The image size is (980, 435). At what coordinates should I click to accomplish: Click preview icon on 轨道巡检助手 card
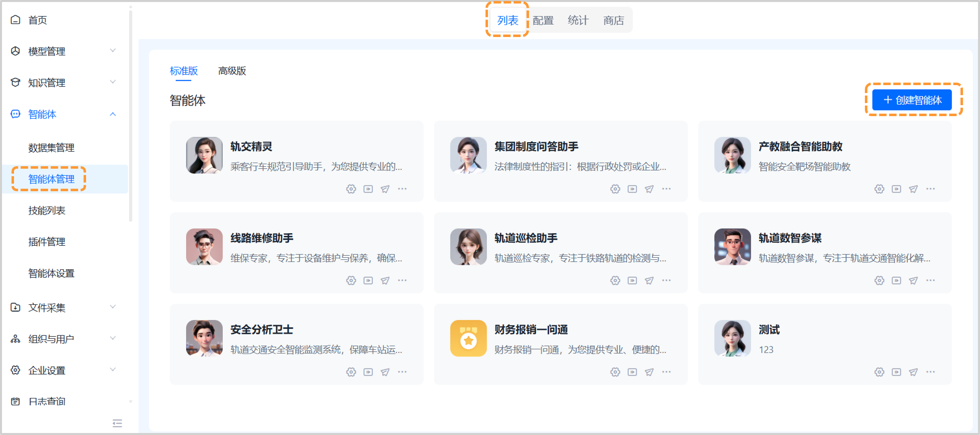pyautogui.click(x=633, y=280)
